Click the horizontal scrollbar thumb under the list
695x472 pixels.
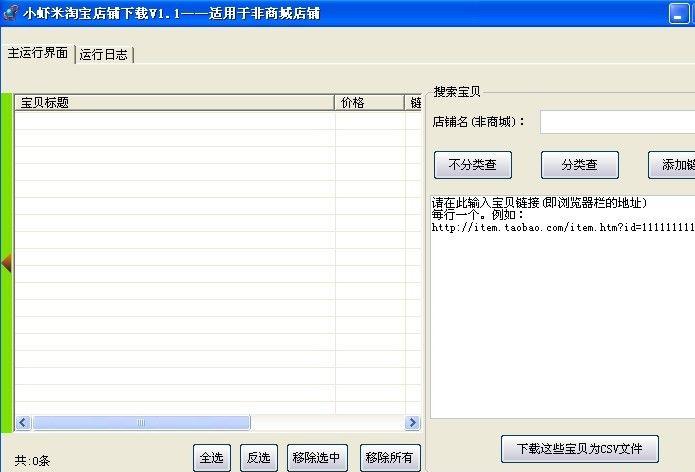coord(141,423)
